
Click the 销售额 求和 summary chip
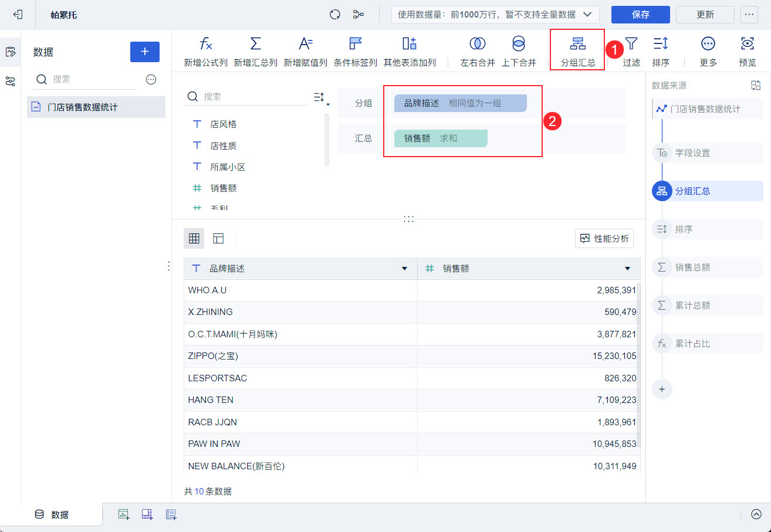coord(441,138)
